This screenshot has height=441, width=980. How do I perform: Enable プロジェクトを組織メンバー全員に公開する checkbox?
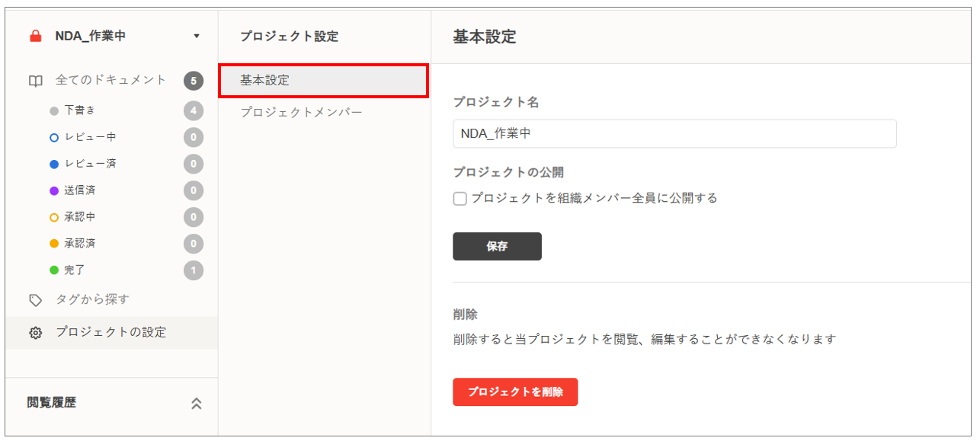460,199
